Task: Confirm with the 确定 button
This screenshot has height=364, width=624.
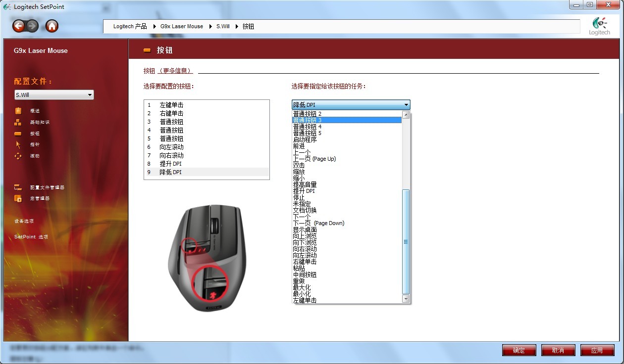Action: (519, 350)
